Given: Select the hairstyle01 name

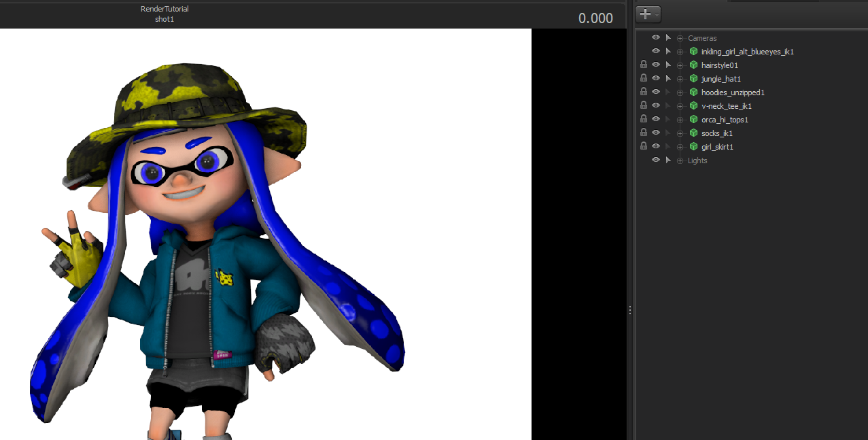Looking at the screenshot, I should (720, 65).
